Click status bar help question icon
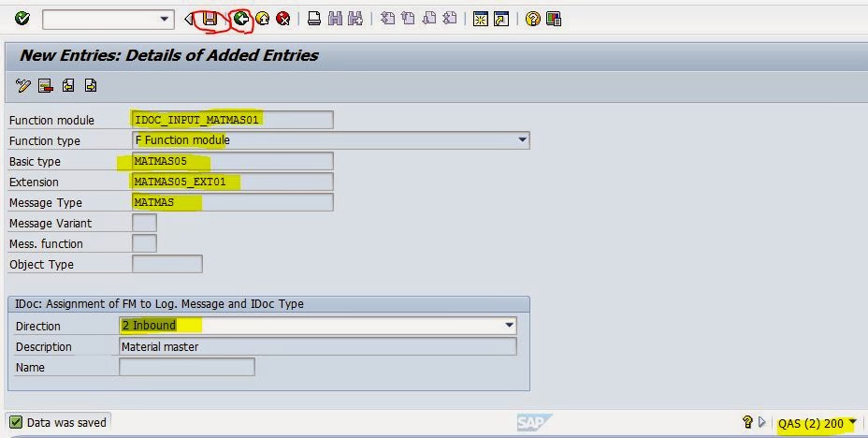 (x=747, y=422)
